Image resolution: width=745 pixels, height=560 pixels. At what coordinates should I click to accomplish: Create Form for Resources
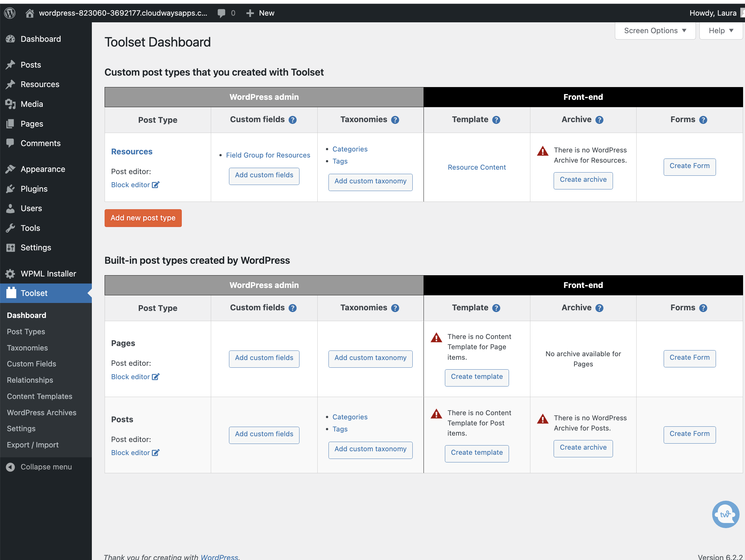tap(690, 167)
